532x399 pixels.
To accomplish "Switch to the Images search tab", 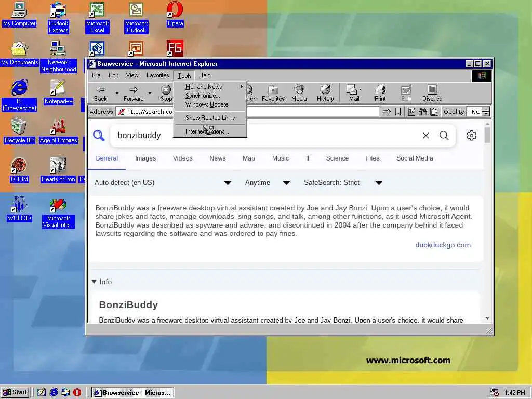I will coord(145,158).
